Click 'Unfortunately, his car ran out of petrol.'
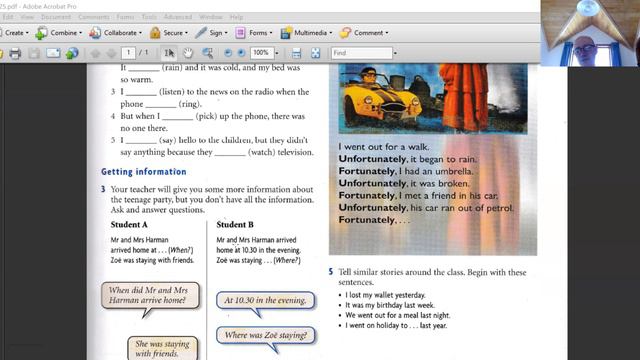640x360 pixels. [x=426, y=208]
